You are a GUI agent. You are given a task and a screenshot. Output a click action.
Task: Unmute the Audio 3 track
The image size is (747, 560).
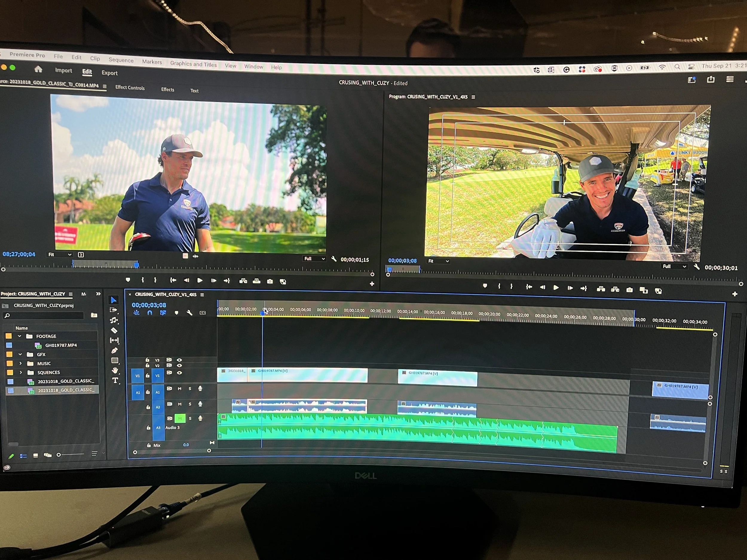(180, 418)
